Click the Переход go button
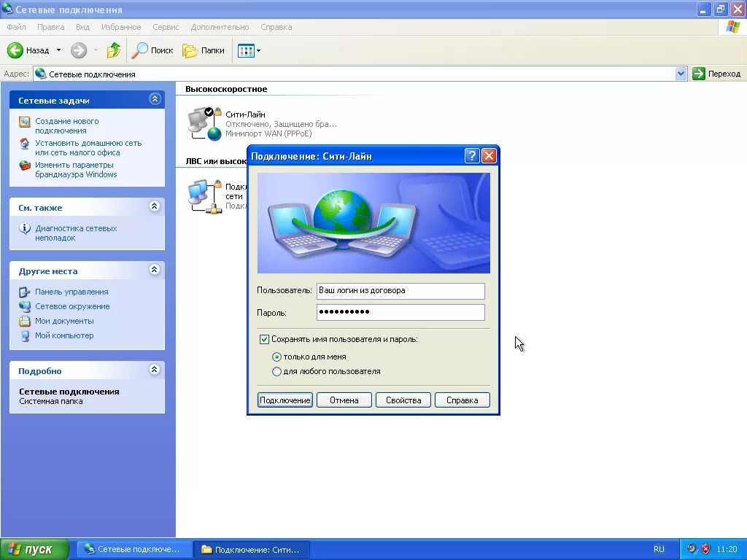This screenshot has height=560, width=747. pos(717,74)
